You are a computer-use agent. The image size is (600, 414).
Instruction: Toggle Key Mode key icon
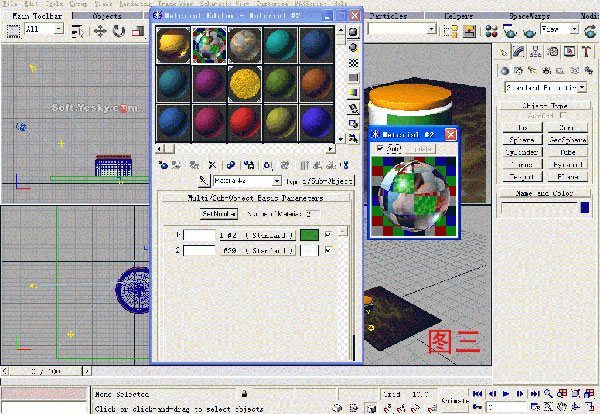click(477, 407)
